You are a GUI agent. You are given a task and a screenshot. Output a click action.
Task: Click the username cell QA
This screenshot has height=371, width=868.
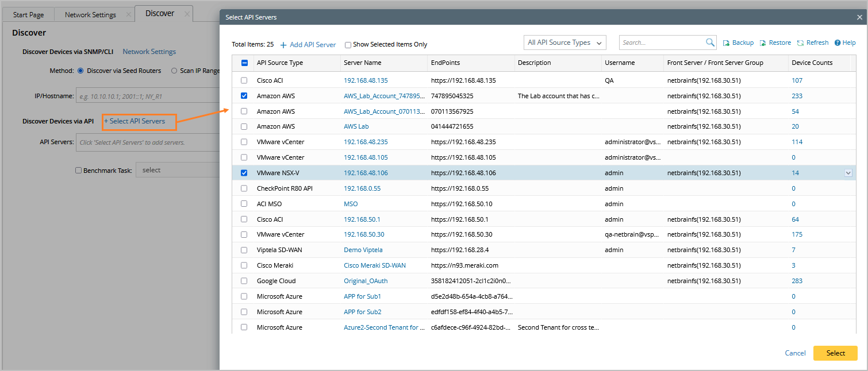pyautogui.click(x=609, y=80)
